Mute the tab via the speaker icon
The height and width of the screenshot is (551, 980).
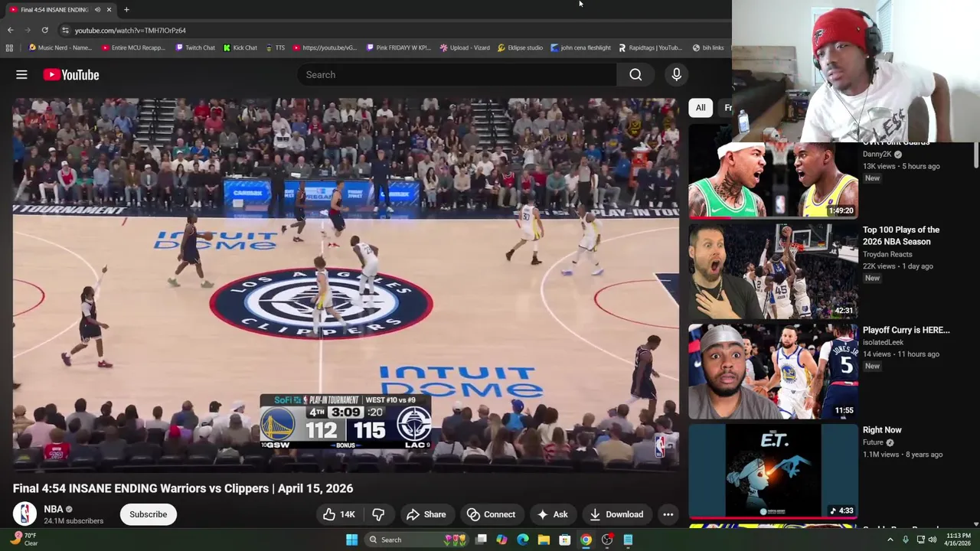[97, 9]
